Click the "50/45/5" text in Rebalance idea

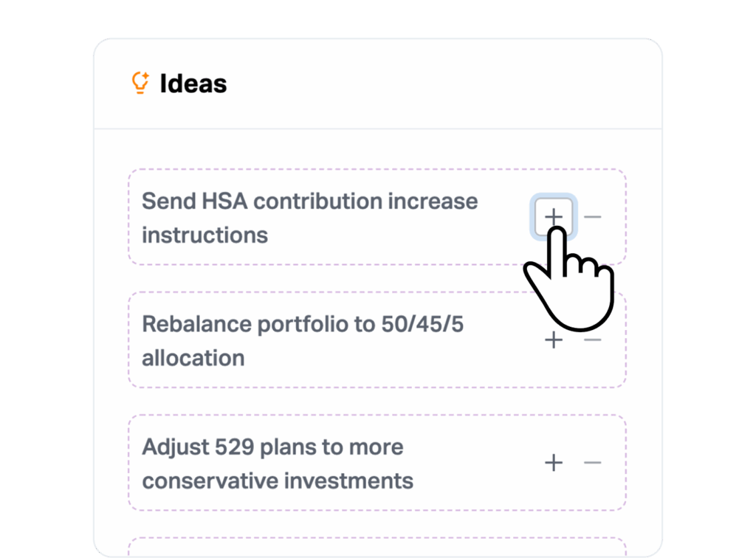(x=422, y=324)
